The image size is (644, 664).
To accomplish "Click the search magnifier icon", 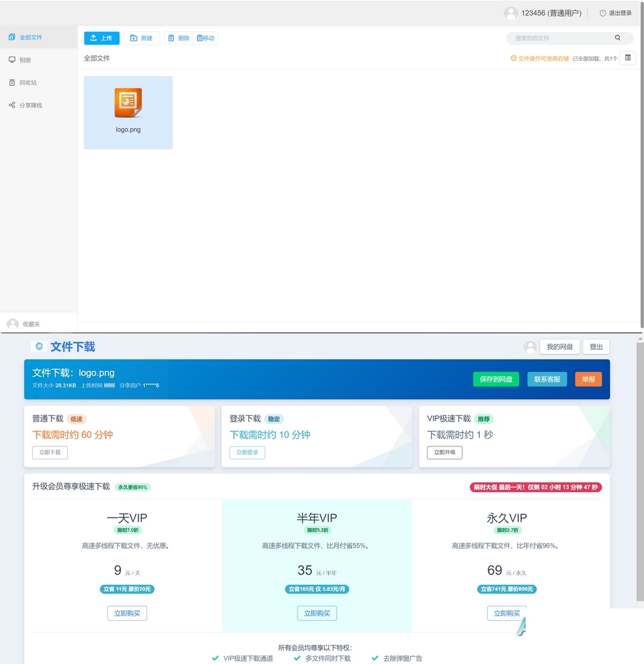I will click(617, 38).
